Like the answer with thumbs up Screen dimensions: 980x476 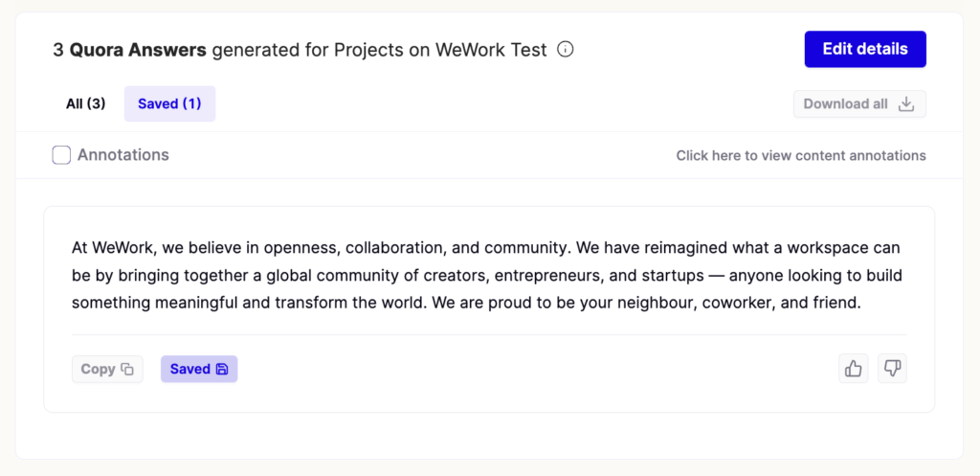pyautogui.click(x=854, y=369)
